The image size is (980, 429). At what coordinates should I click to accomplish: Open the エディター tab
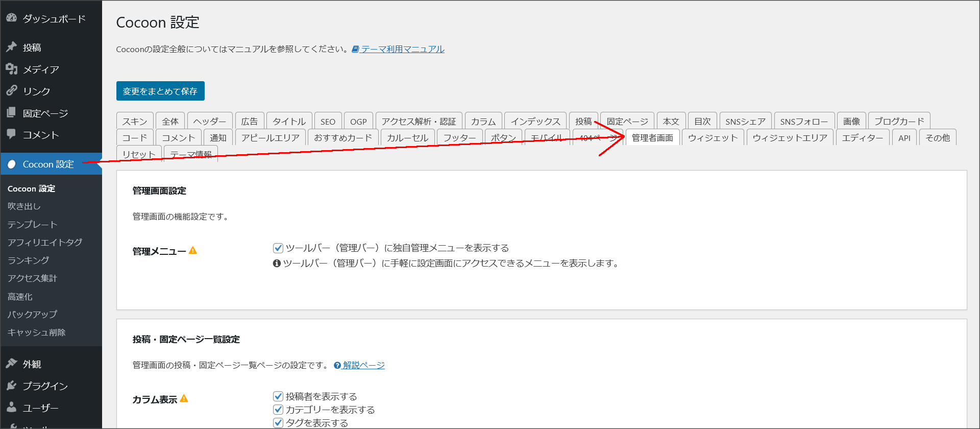[863, 137]
